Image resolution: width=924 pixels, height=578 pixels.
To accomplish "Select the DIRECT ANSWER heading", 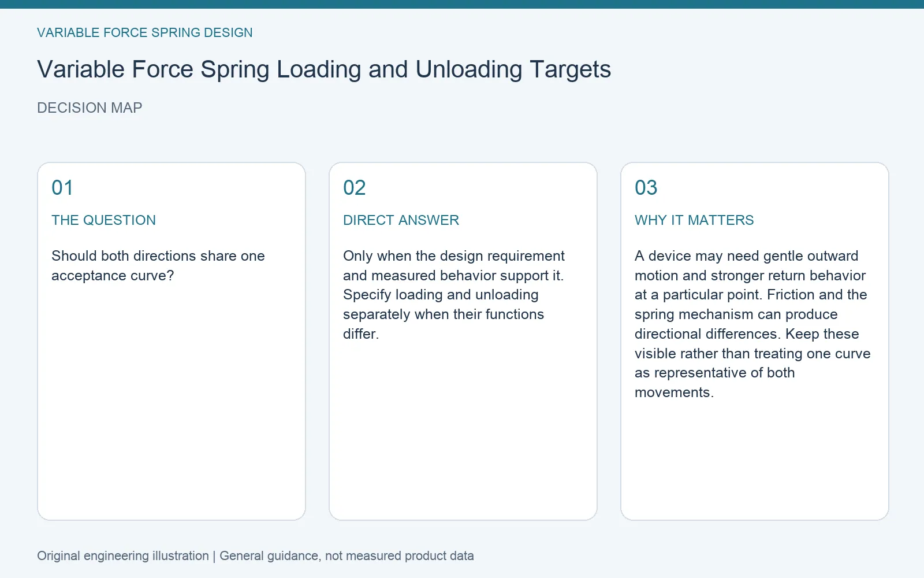I will point(401,220).
